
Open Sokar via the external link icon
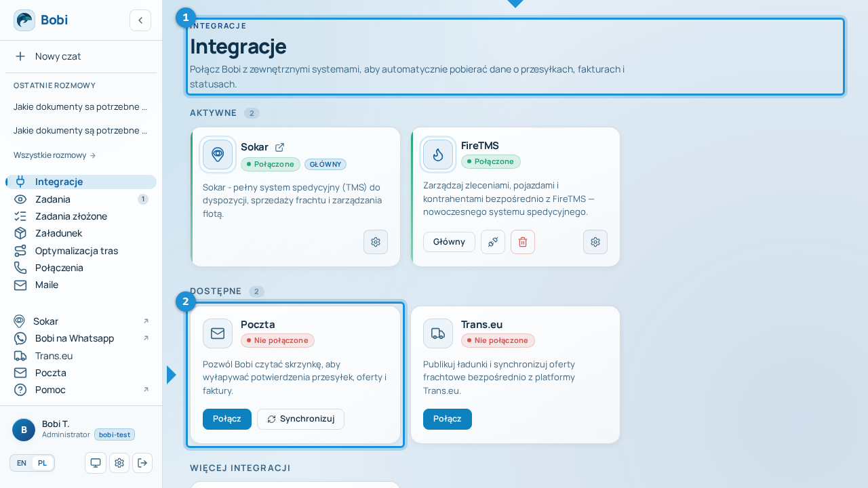coord(279,147)
